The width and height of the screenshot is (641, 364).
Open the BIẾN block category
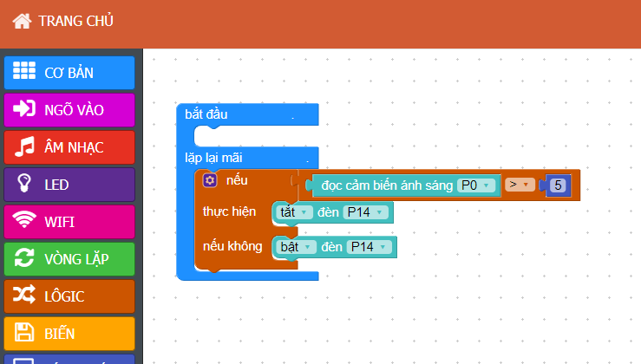[x=69, y=334]
